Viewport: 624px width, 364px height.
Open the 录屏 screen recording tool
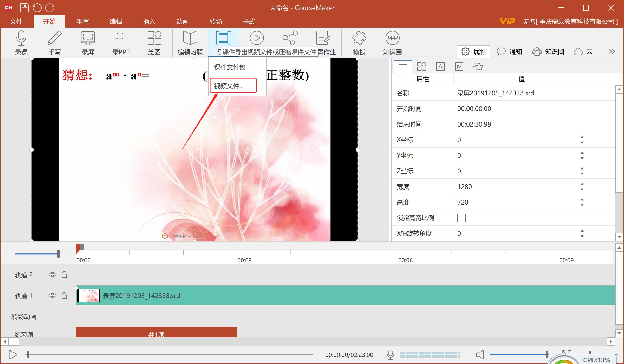(87, 43)
